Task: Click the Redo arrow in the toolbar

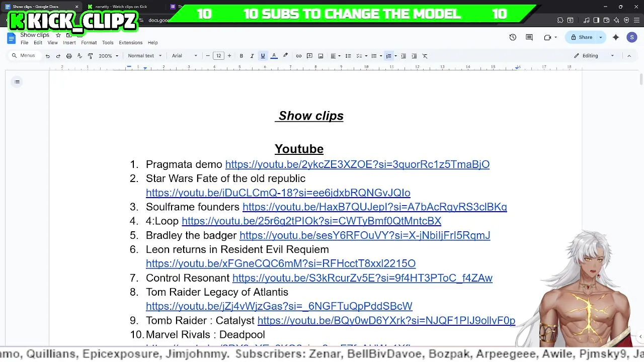Action: point(58,56)
